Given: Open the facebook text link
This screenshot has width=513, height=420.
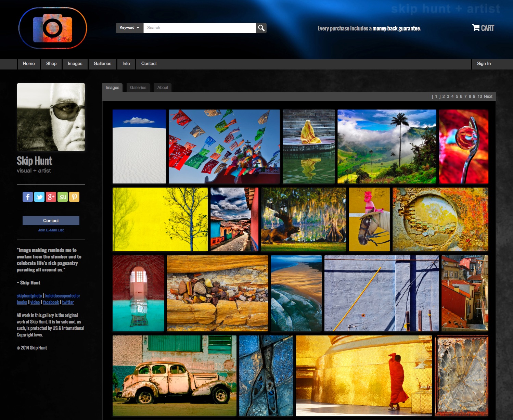Looking at the screenshot, I should (51, 302).
